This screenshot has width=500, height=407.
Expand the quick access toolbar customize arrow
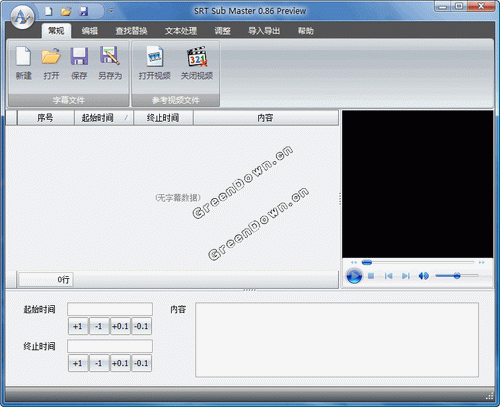pos(111,11)
